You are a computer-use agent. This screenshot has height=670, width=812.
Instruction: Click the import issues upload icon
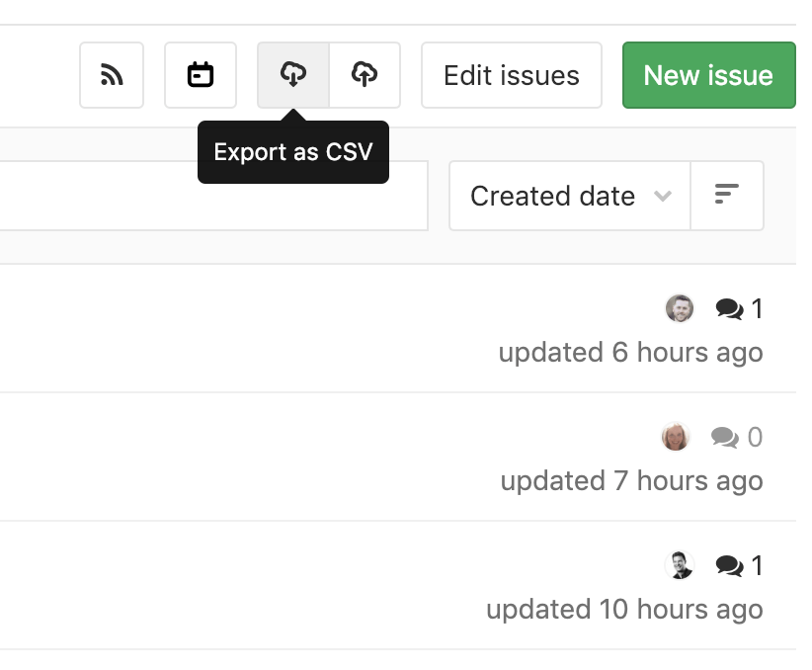(365, 75)
